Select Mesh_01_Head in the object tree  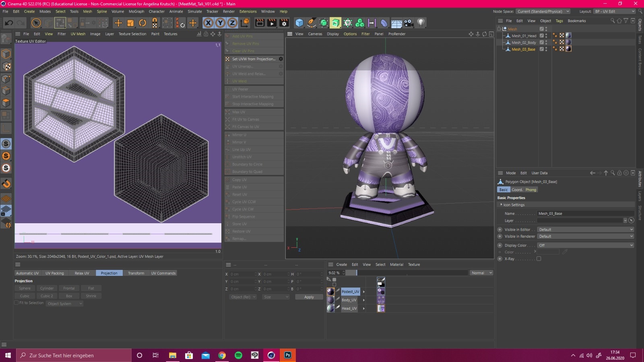point(524,36)
